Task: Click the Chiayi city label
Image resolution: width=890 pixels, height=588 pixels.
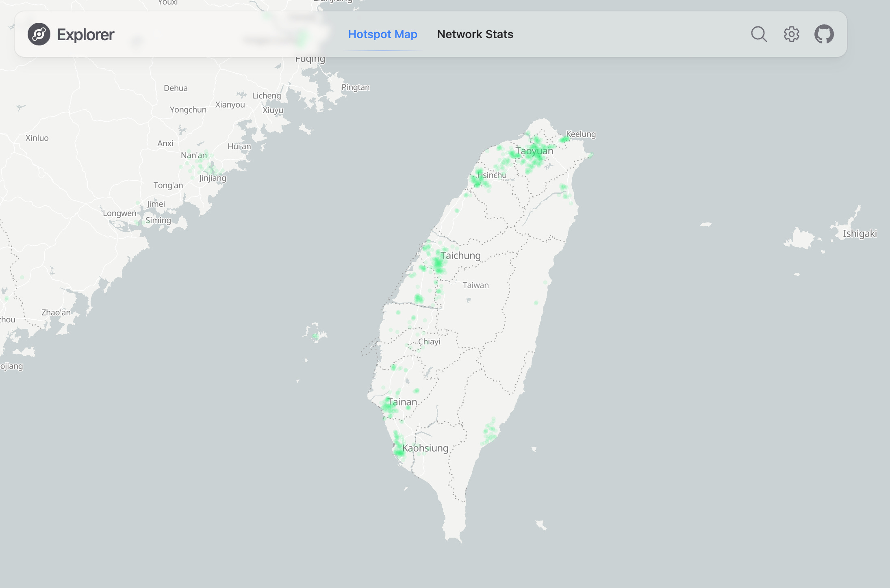Action: pos(429,342)
